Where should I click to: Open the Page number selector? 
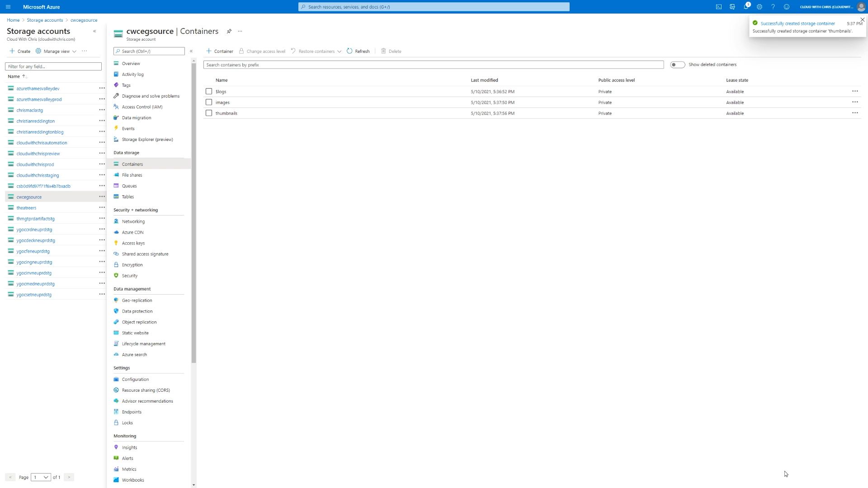click(41, 477)
